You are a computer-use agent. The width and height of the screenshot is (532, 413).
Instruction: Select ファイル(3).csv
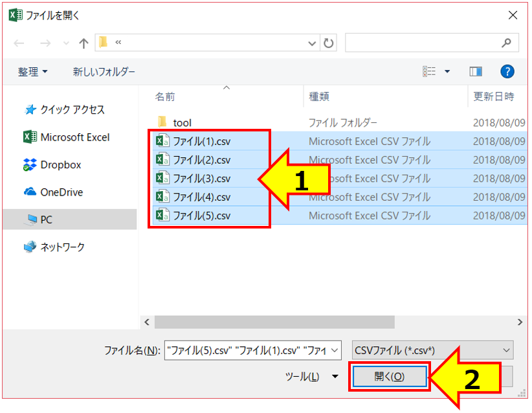click(202, 179)
